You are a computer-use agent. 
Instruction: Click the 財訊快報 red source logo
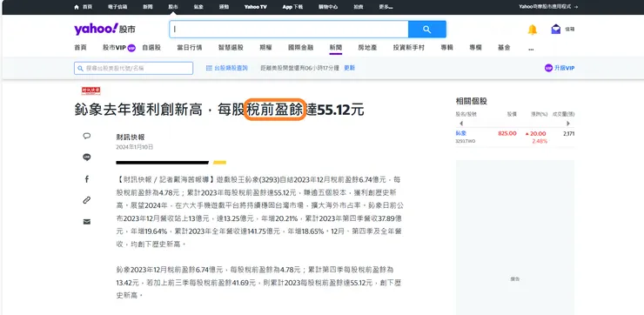point(91,90)
